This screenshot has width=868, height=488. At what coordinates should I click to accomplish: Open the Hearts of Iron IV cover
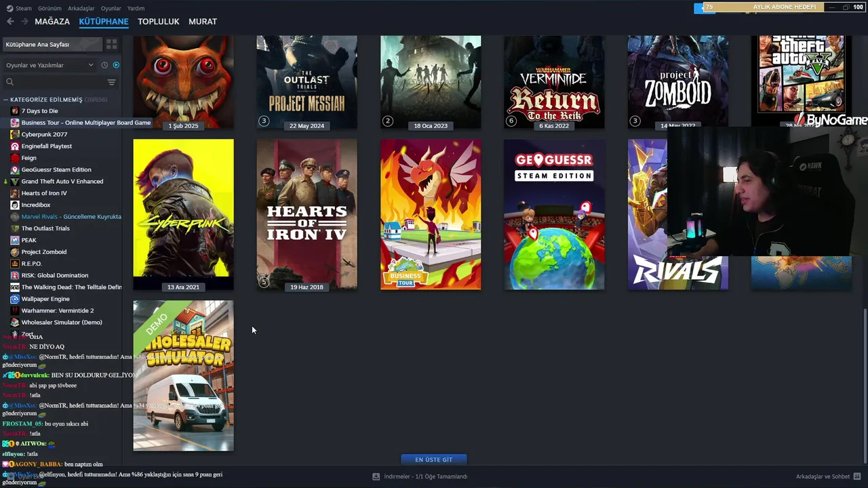coord(307,214)
